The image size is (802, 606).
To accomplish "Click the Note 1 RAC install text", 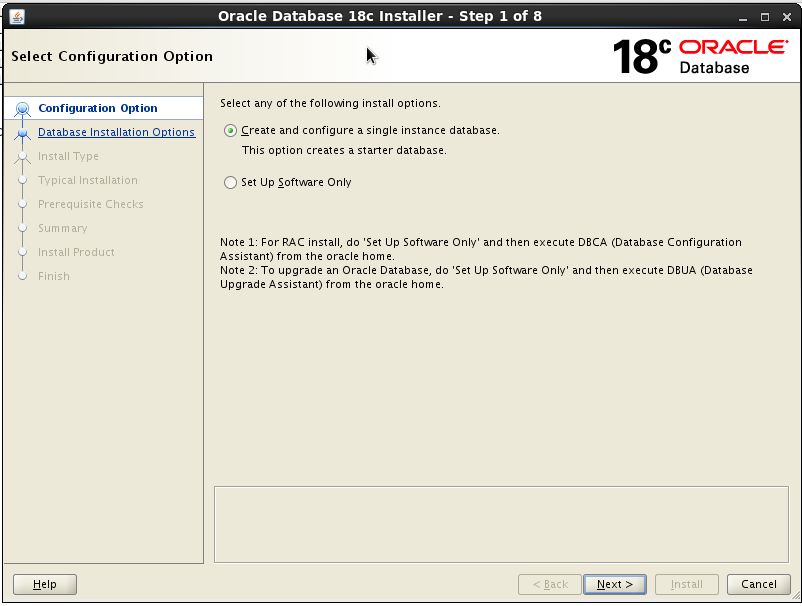I will point(480,249).
